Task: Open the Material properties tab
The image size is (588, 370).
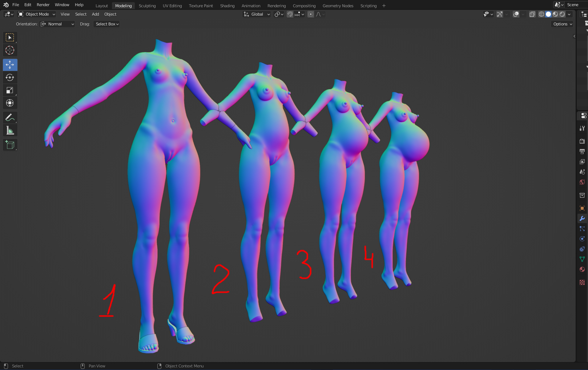Action: click(x=582, y=269)
